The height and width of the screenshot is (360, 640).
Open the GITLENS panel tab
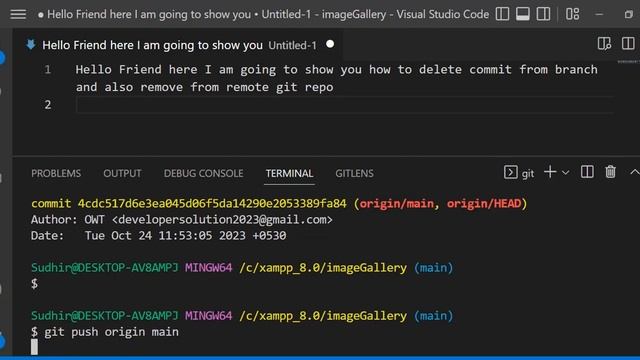pyautogui.click(x=354, y=173)
